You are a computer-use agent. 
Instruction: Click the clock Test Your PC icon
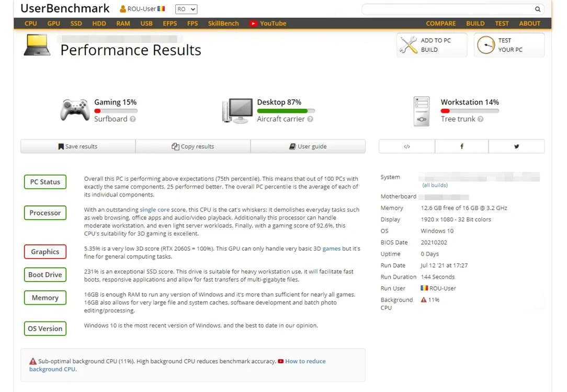[485, 45]
